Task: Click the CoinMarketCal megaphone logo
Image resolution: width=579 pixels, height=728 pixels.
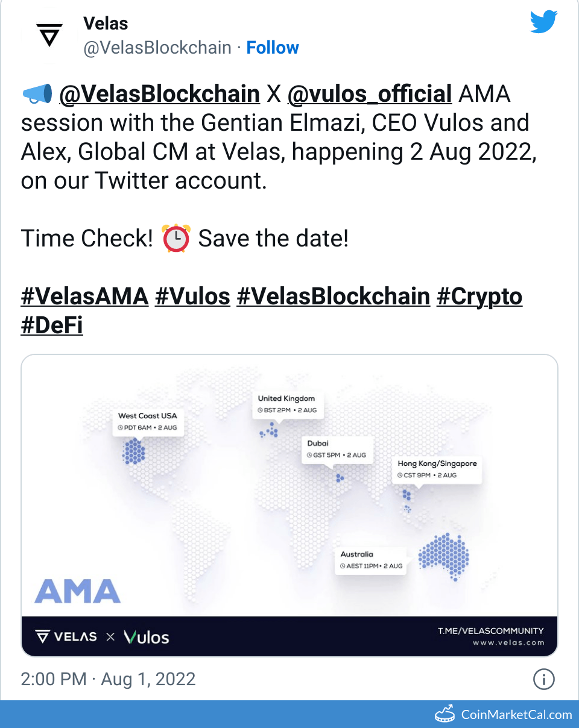Action: pyautogui.click(x=445, y=715)
